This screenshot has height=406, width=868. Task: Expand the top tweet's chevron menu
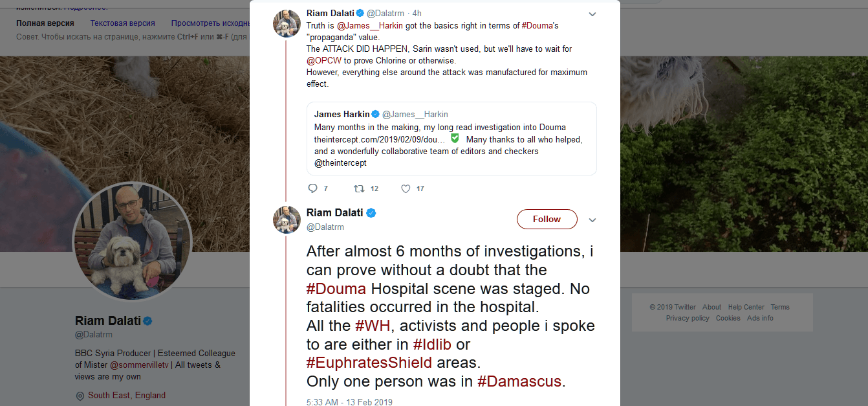(x=592, y=14)
